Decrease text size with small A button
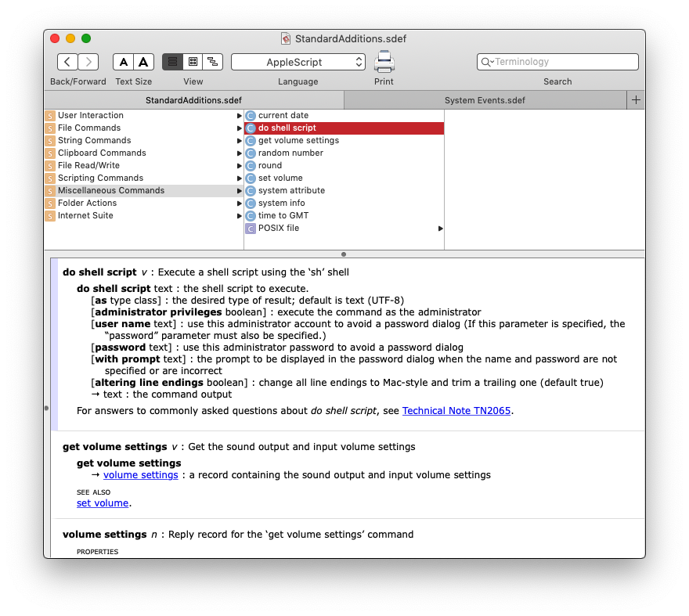 click(x=124, y=62)
